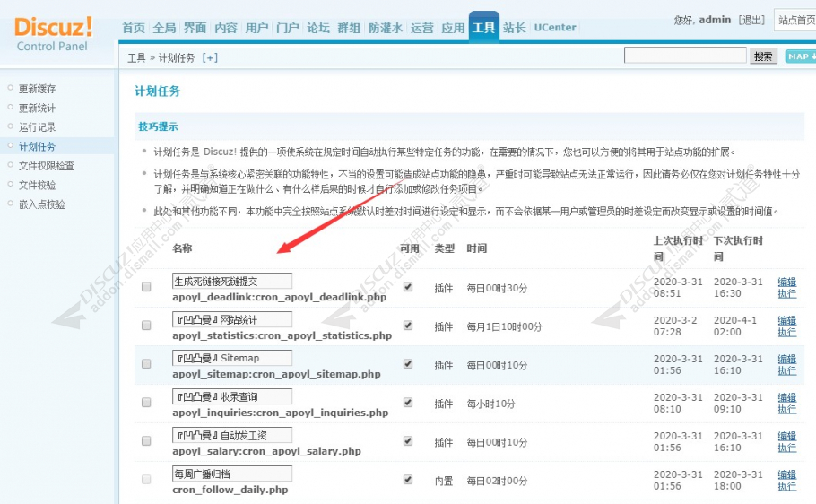The image size is (816, 504).
Task: Click 执行 for apoyl_statistics task
Action: click(787, 332)
